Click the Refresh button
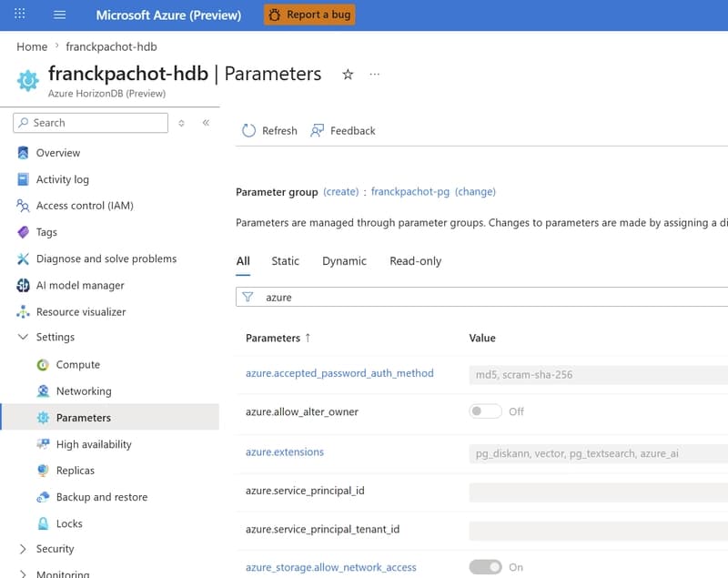 click(x=269, y=130)
